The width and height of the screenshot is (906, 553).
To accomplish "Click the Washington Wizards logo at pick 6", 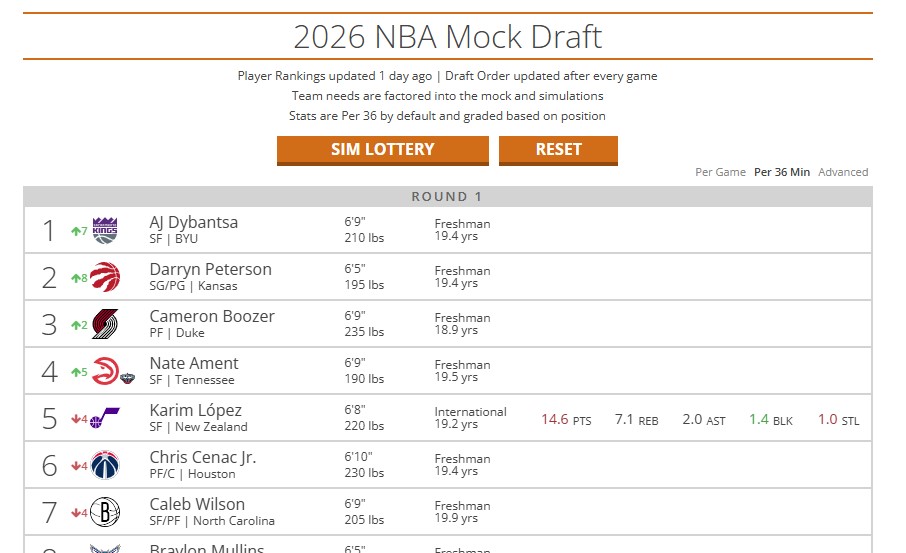I will click(105, 465).
